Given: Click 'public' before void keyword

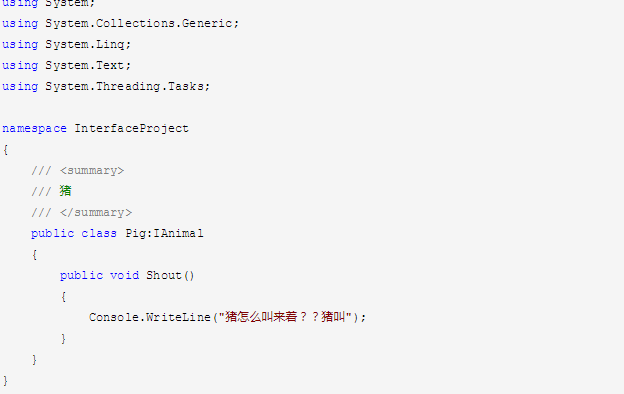Looking at the screenshot, I should [82, 275].
